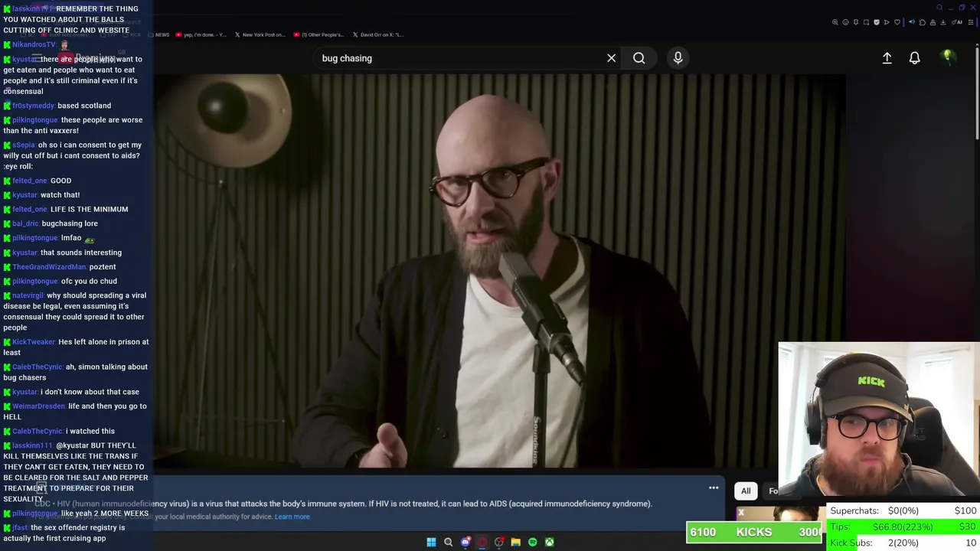
Task: Click the streamer webcam overlay
Action: 879,420
